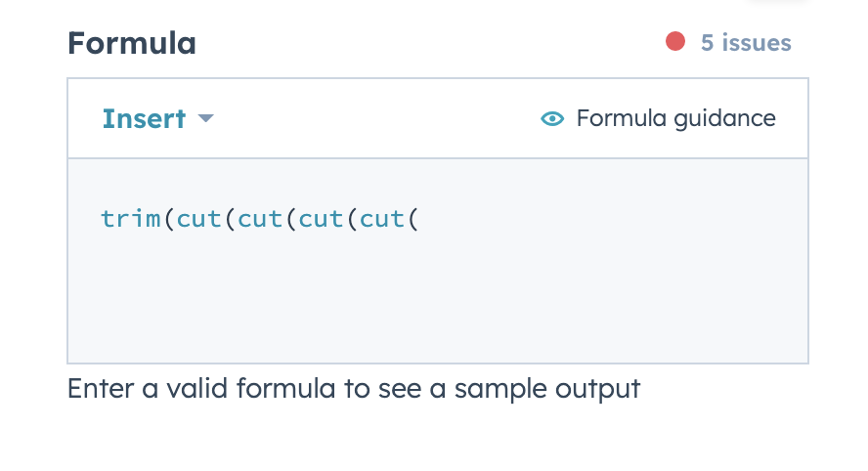
Task: Click the third cut function token
Action: pos(321,218)
